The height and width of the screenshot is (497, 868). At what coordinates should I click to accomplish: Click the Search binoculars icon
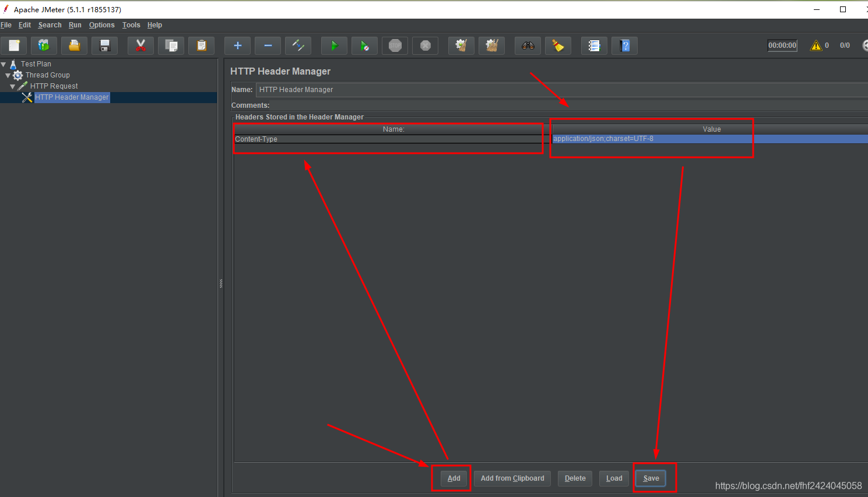click(528, 45)
